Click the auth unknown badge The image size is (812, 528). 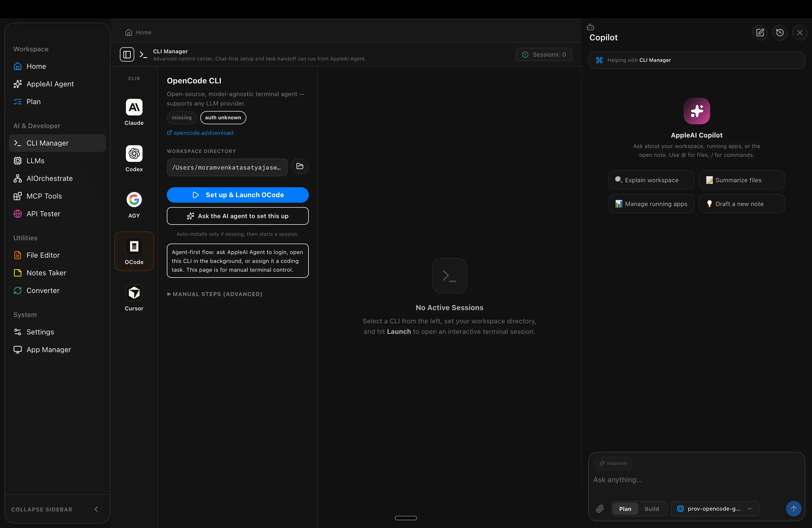223,118
